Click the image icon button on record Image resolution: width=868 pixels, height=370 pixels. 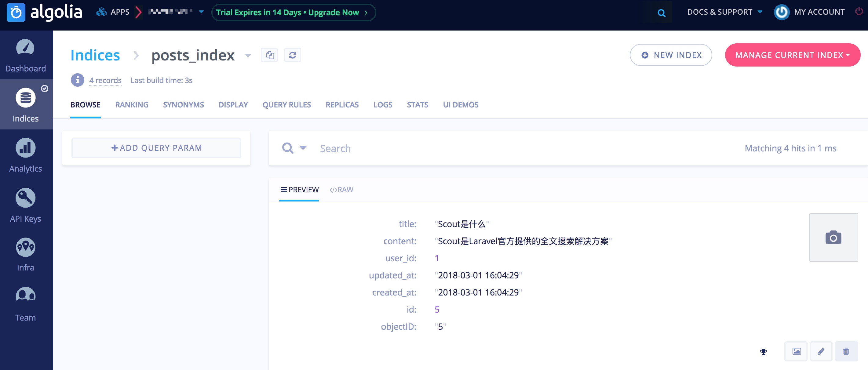point(797,351)
